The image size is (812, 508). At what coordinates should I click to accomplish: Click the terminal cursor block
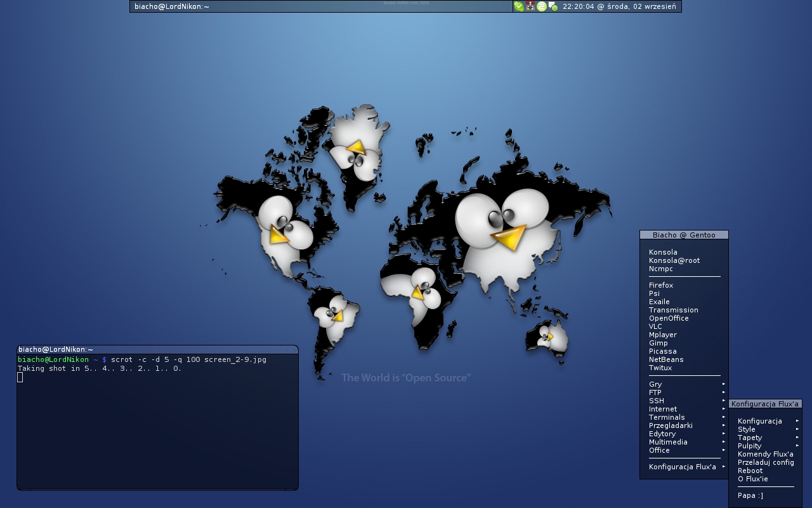(x=20, y=377)
